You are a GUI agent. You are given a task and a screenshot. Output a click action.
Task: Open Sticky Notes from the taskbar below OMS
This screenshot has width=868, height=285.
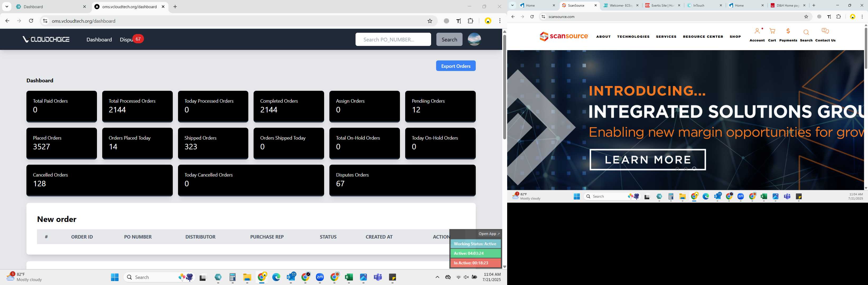(x=392, y=277)
